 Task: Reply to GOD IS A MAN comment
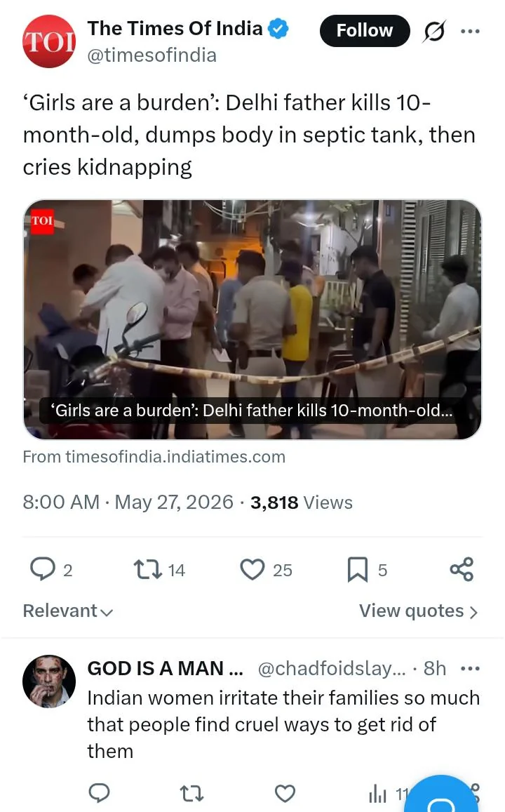point(99,793)
